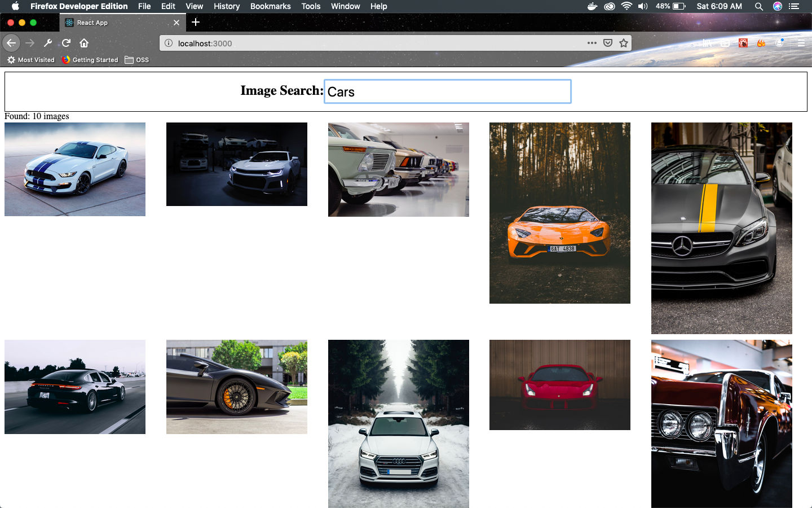This screenshot has width=812, height=508.
Task: Click the black Lamborghini side-view image
Action: coord(237,387)
